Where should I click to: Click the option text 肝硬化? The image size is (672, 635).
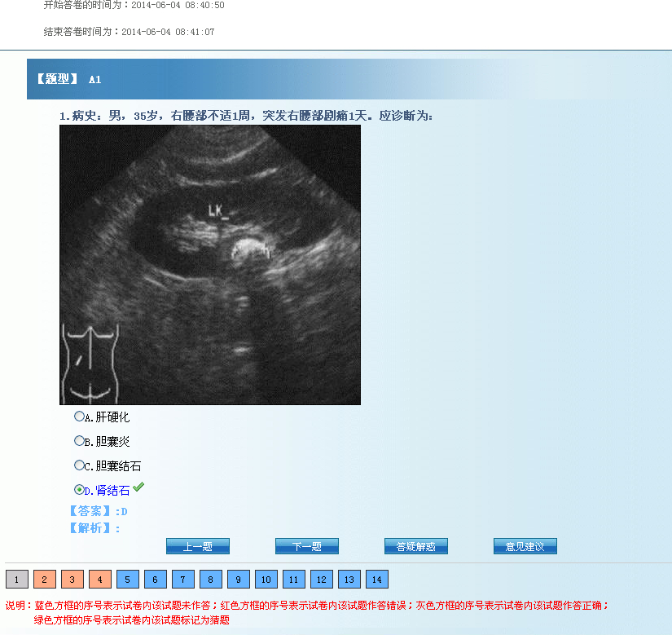pyautogui.click(x=112, y=417)
